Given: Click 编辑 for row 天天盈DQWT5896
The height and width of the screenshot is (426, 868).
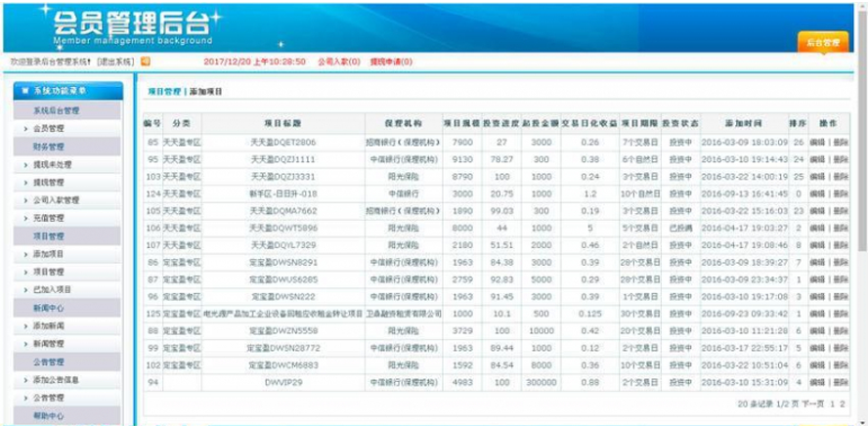Looking at the screenshot, I should tap(817, 228).
